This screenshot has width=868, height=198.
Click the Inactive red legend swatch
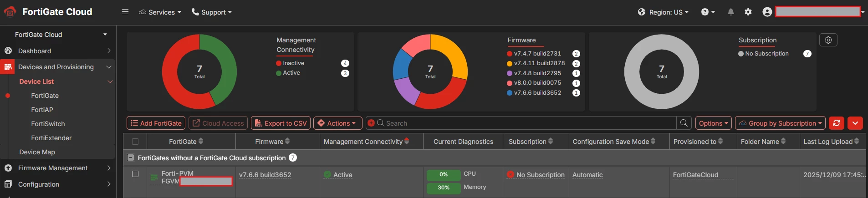point(279,63)
